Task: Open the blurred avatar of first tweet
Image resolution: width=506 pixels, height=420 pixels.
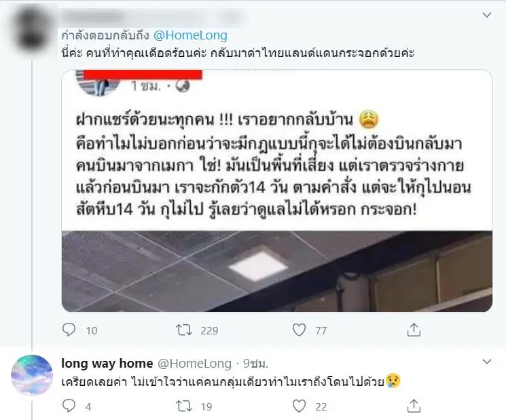Action: [x=32, y=30]
